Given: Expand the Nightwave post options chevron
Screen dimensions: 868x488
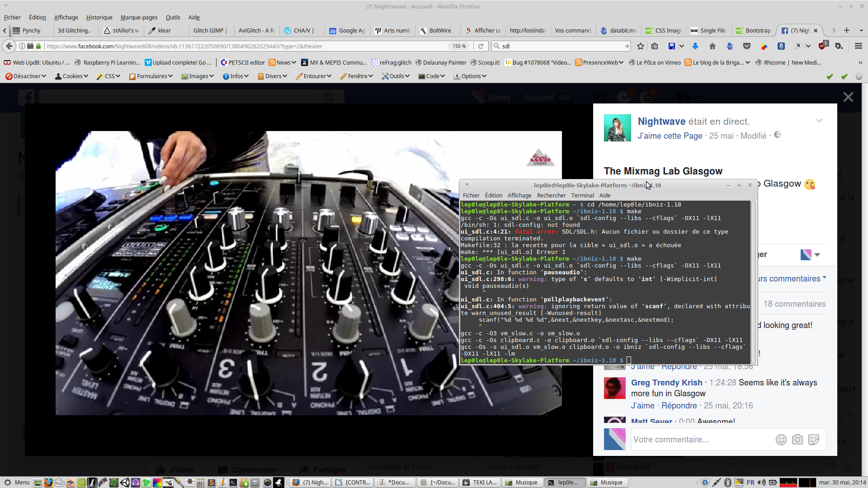Looking at the screenshot, I should (x=819, y=121).
